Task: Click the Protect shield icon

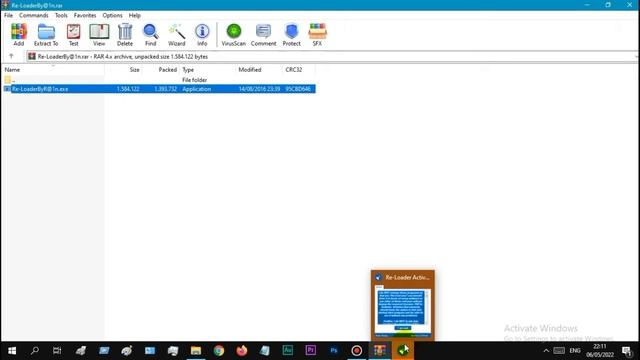Action: click(291, 35)
